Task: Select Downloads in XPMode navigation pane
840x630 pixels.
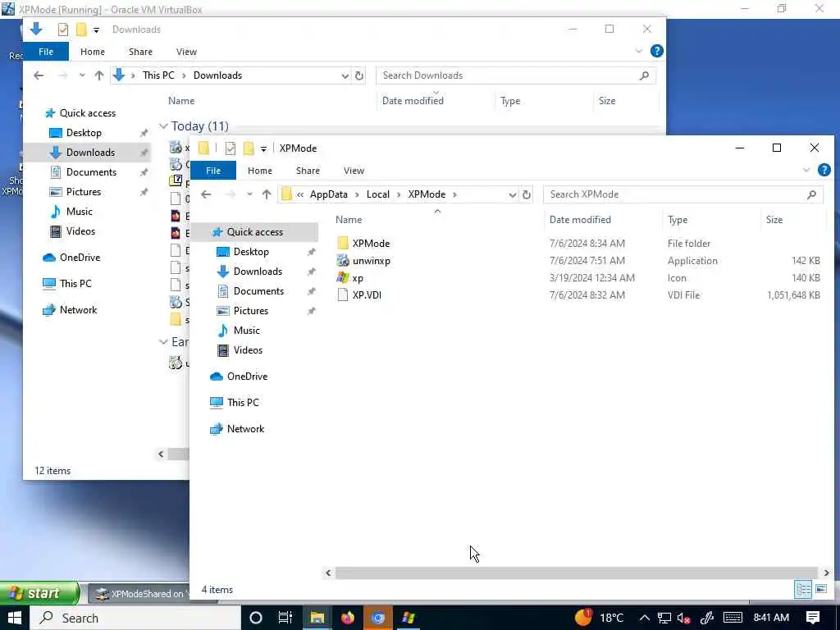Action: pos(257,272)
